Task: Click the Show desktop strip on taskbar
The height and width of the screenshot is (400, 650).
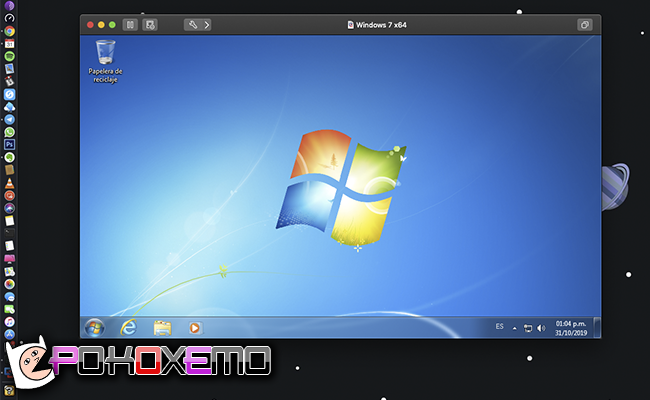Action: (x=597, y=328)
